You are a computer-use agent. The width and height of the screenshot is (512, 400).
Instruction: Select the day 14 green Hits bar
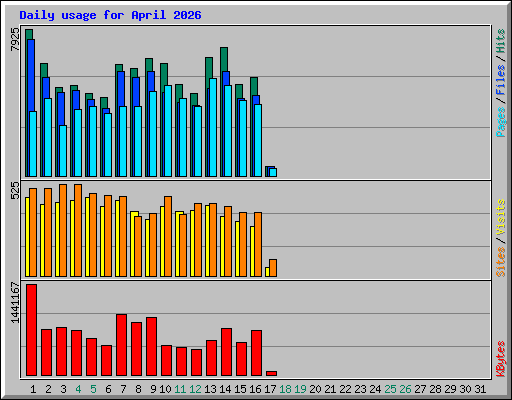click(224, 59)
